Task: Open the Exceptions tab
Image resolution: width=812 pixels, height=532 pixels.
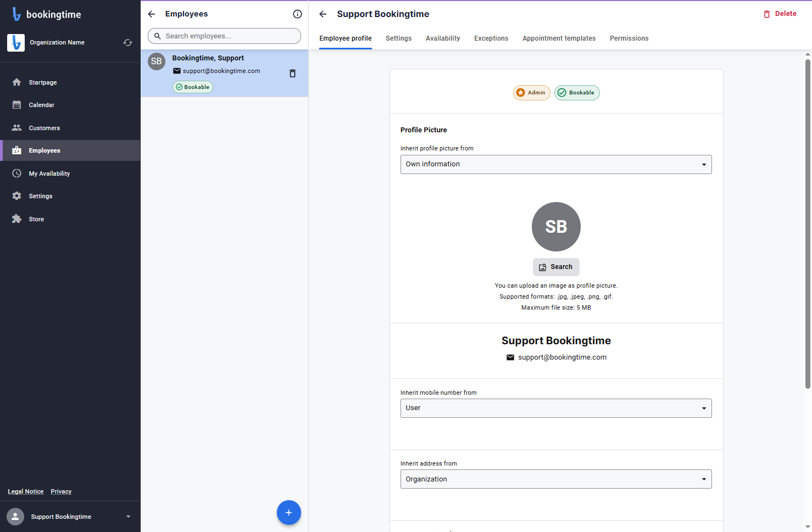Action: (x=491, y=38)
